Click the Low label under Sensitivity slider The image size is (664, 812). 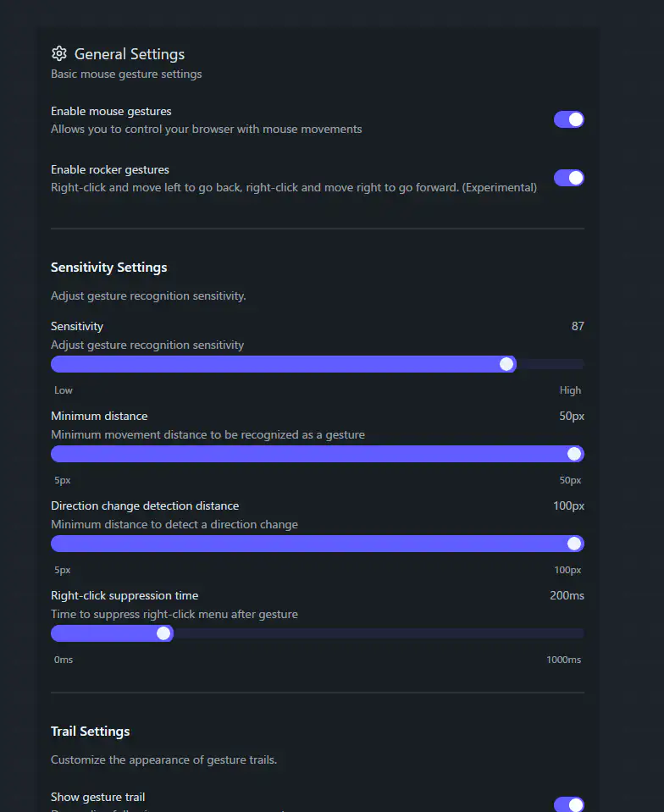(64, 390)
